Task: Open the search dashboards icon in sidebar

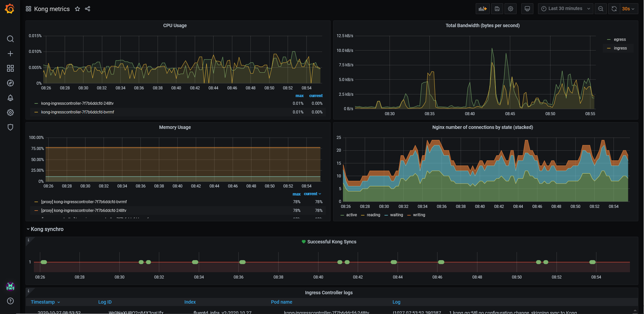Action: 10,39
